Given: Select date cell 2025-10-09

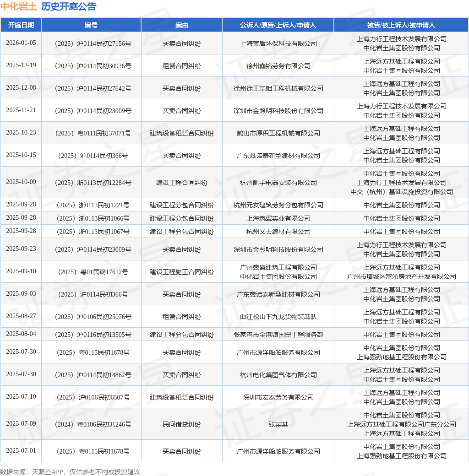Looking at the screenshot, I should tap(21, 182).
